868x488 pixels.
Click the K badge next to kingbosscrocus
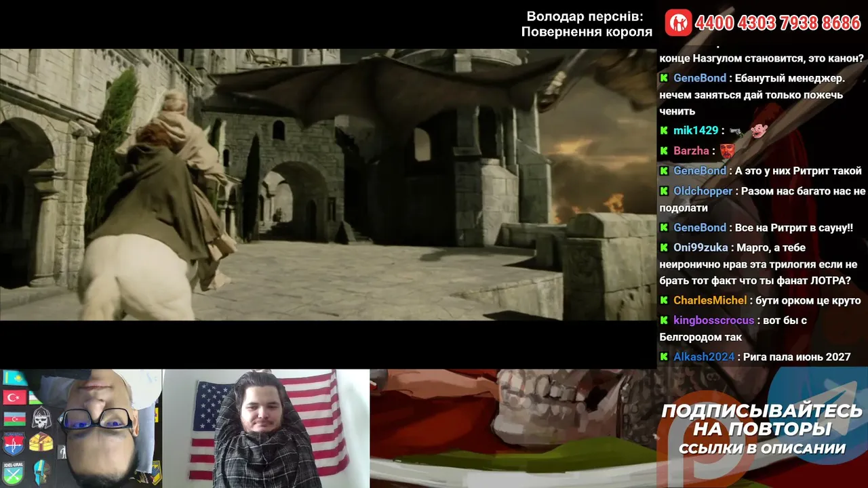click(x=664, y=321)
